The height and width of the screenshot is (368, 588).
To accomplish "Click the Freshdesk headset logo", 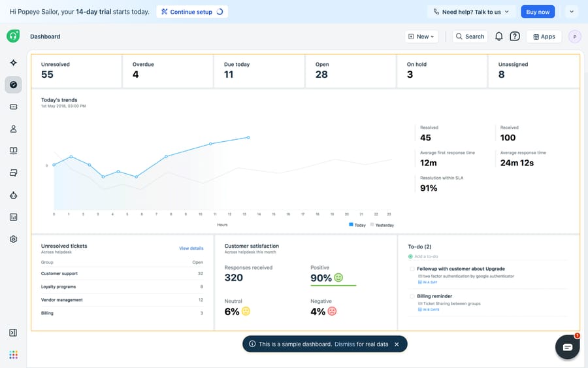I will click(13, 36).
